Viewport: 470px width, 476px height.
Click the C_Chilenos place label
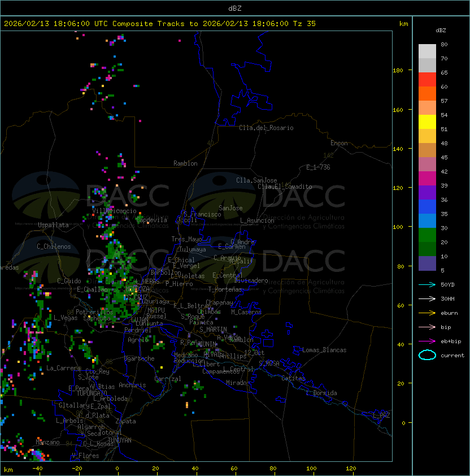pyautogui.click(x=54, y=246)
